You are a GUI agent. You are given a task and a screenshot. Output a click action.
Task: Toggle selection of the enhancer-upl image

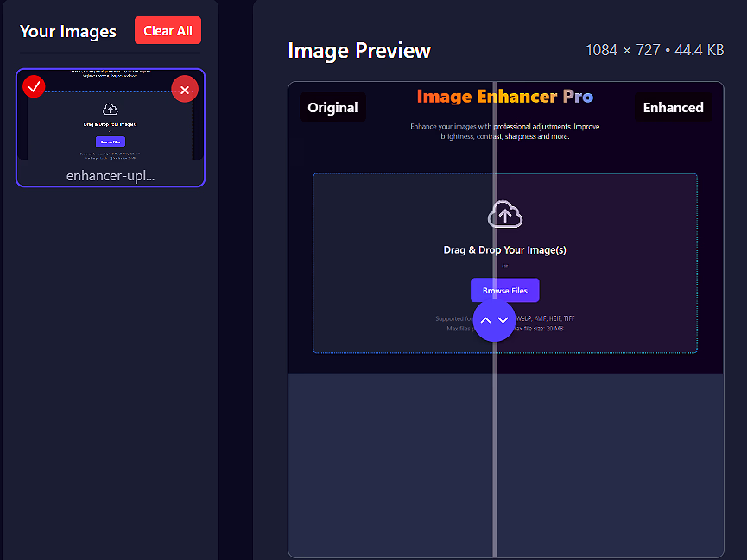110,128
